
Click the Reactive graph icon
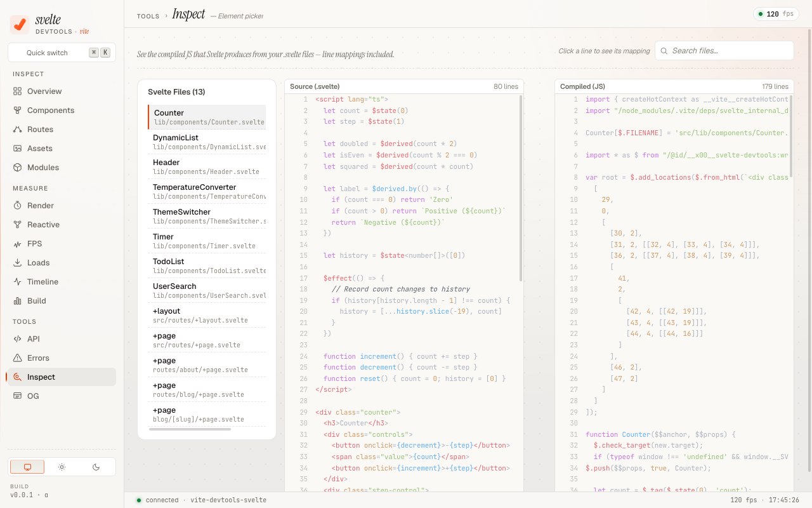pos(18,225)
